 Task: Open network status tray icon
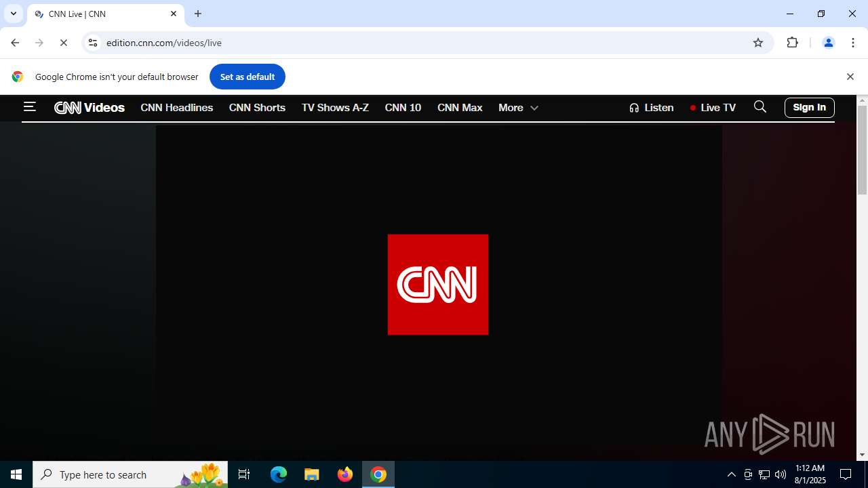[764, 474]
